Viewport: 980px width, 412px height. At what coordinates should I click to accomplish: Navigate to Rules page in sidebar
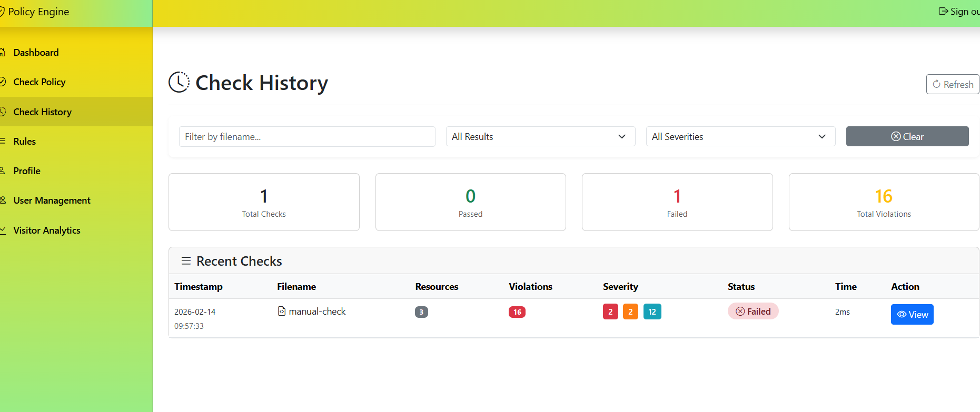[x=25, y=142]
